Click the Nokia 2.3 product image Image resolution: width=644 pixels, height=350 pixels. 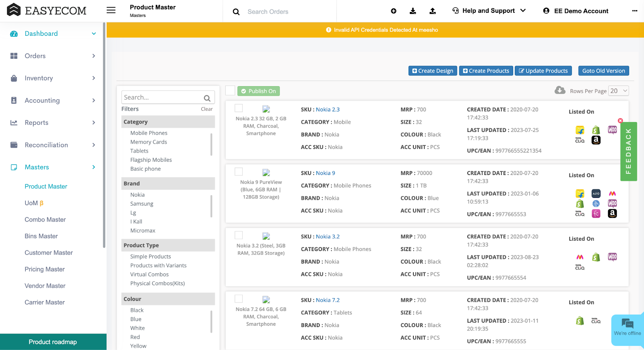[x=266, y=109]
